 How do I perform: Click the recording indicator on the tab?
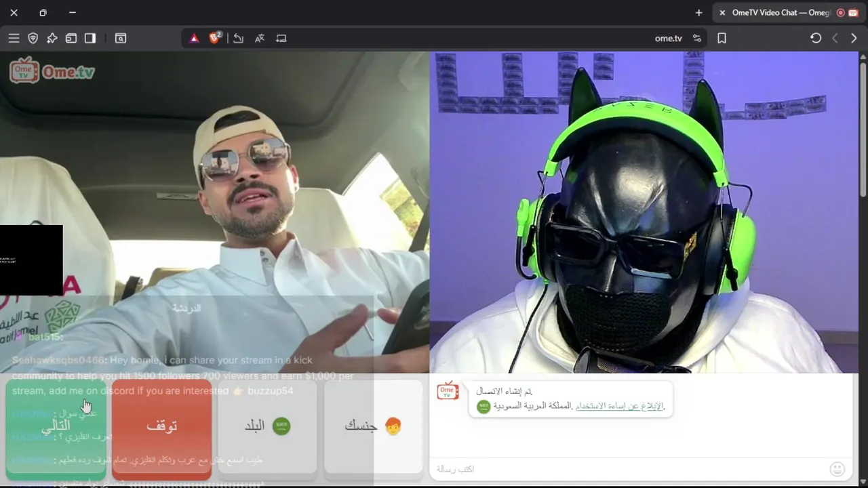[840, 12]
